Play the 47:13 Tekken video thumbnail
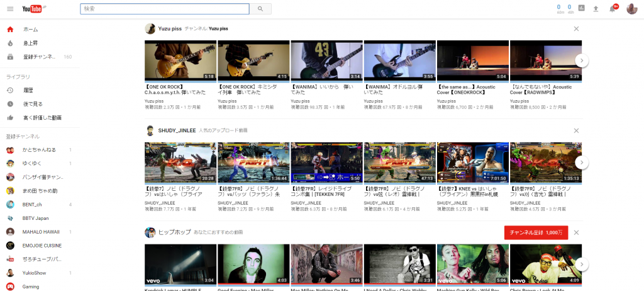644x291 pixels. pos(399,162)
